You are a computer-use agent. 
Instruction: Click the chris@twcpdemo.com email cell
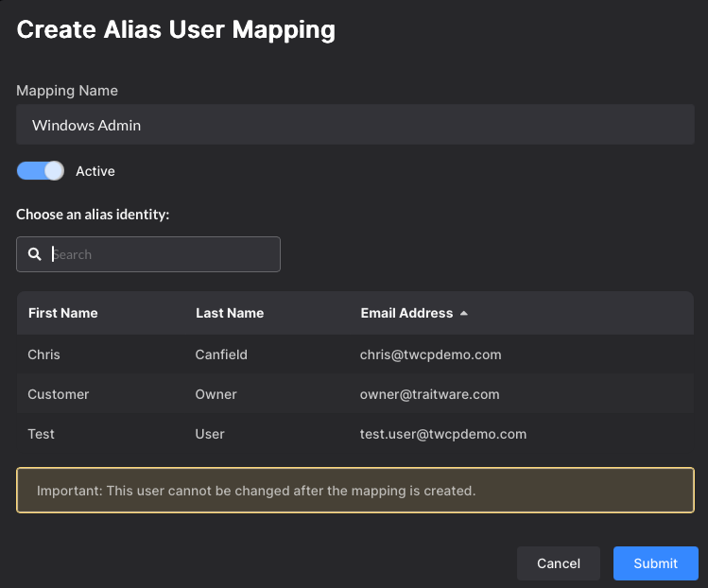tap(430, 355)
